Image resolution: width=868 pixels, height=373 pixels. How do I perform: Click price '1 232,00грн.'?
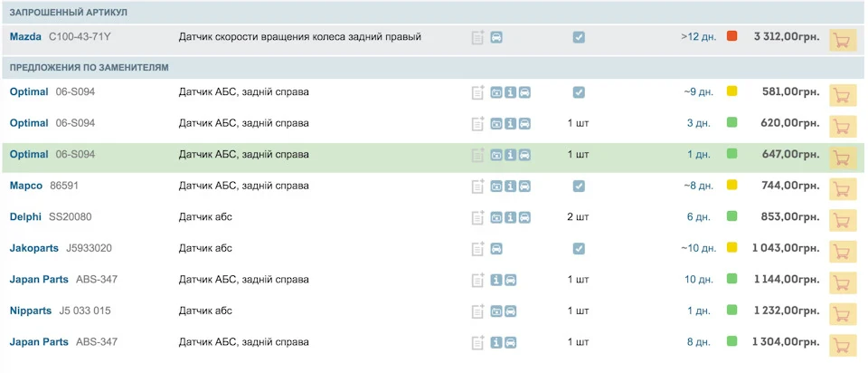pos(786,311)
